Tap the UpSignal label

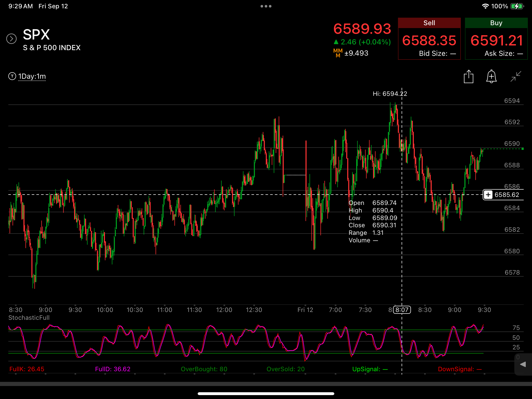click(370, 369)
